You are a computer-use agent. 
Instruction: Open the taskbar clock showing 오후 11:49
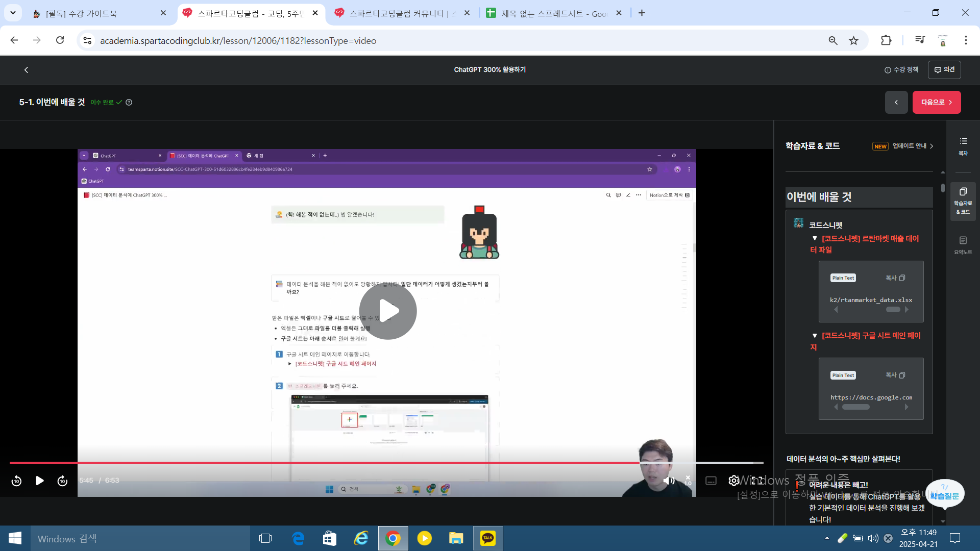coord(918,538)
